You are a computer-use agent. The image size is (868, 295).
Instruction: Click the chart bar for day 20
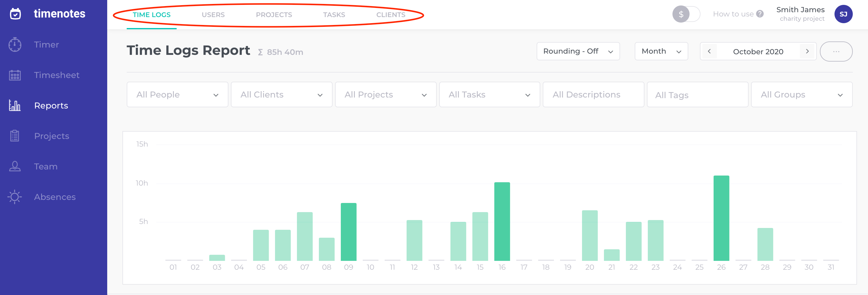pos(590,236)
